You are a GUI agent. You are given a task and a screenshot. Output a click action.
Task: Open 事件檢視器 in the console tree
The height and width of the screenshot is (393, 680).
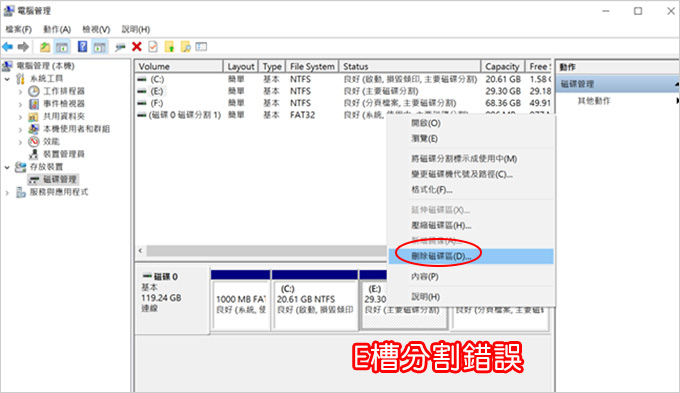(x=64, y=104)
